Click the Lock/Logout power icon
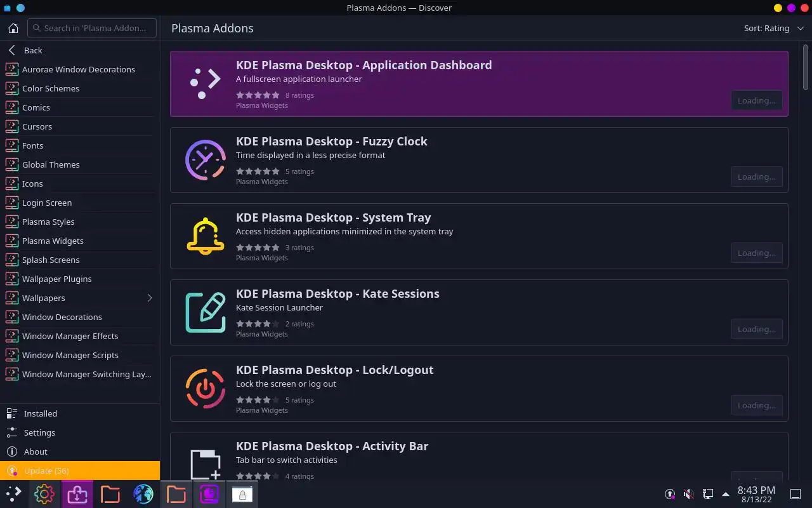This screenshot has height=508, width=812. 205,389
